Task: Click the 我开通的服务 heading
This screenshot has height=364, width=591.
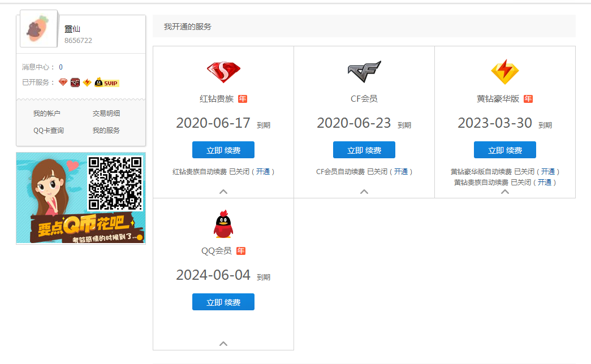Action: (x=188, y=27)
